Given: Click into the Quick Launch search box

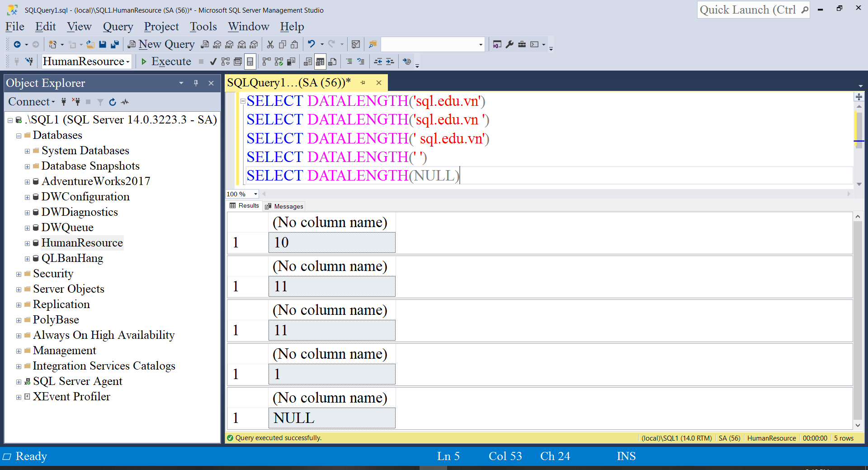Looking at the screenshot, I should [x=748, y=10].
